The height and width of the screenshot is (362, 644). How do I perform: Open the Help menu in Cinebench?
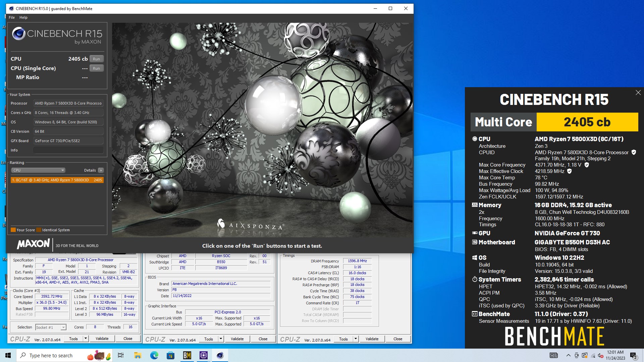(23, 17)
